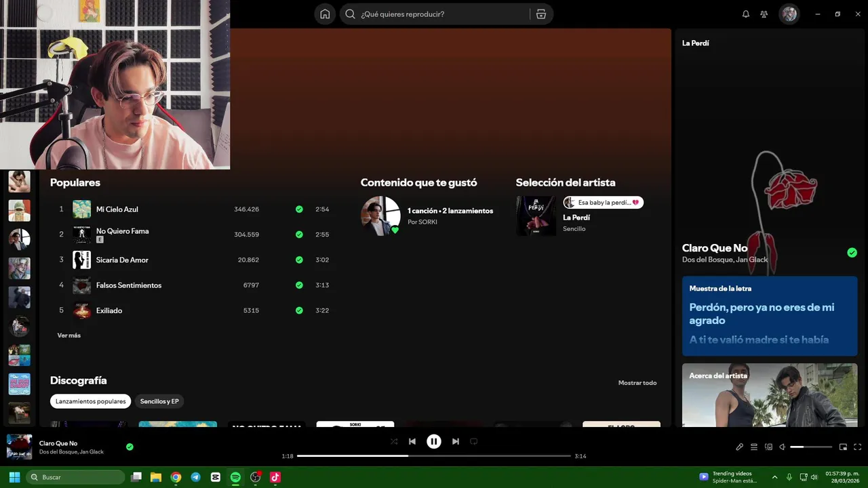Open the pink music app in the taskbar
This screenshot has height=488, width=868.
click(x=275, y=477)
